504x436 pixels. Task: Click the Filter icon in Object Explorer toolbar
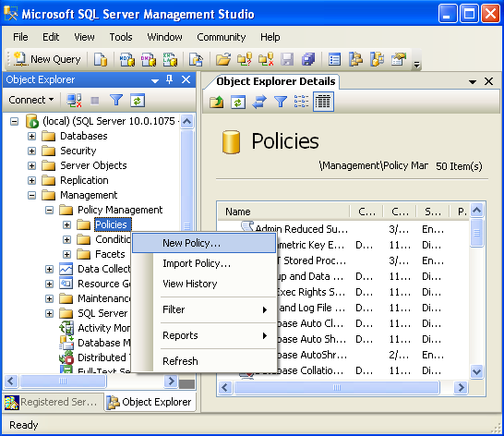116,101
